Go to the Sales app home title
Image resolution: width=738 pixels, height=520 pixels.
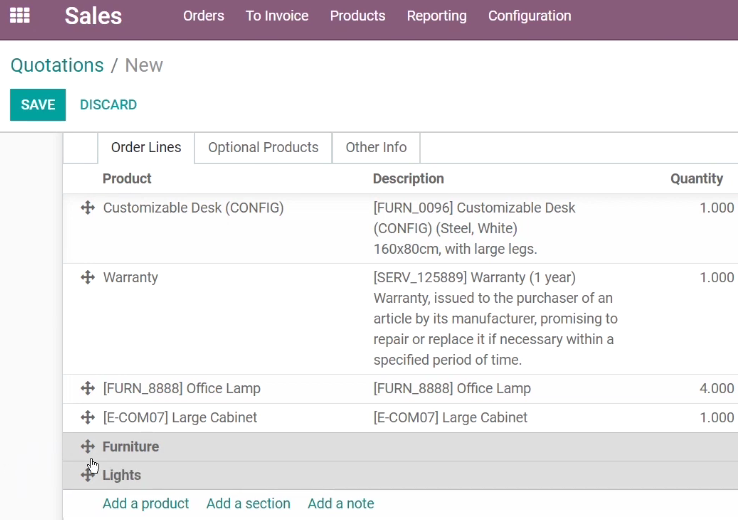point(93,16)
